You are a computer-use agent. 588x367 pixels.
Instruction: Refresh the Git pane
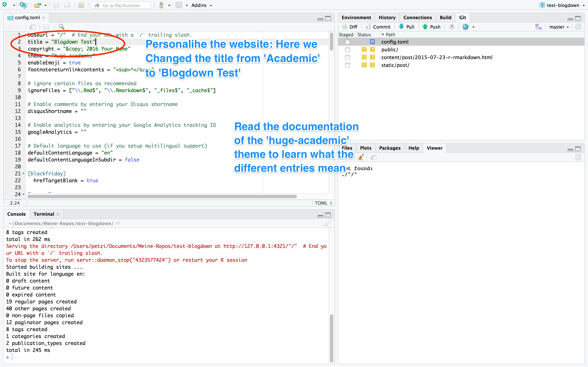578,27
